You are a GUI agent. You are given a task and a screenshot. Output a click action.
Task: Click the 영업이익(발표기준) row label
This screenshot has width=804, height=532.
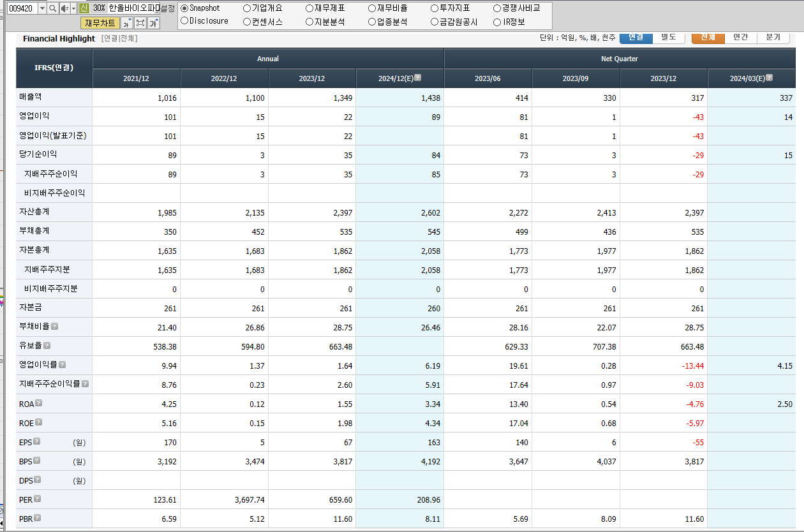(x=52, y=135)
